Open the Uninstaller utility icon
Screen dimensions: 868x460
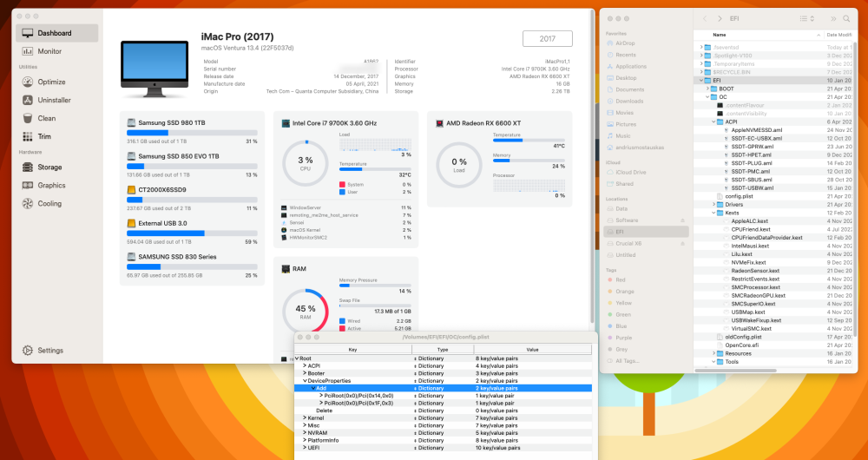28,100
